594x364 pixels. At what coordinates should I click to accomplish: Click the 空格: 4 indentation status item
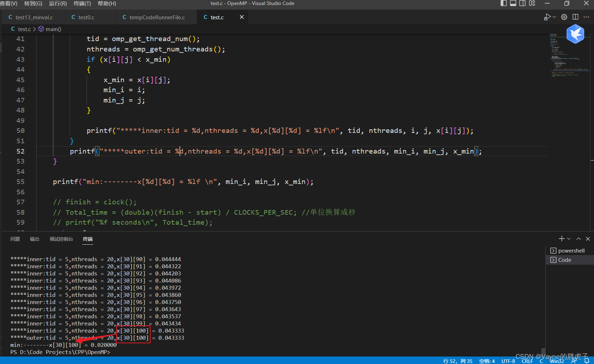(x=487, y=361)
